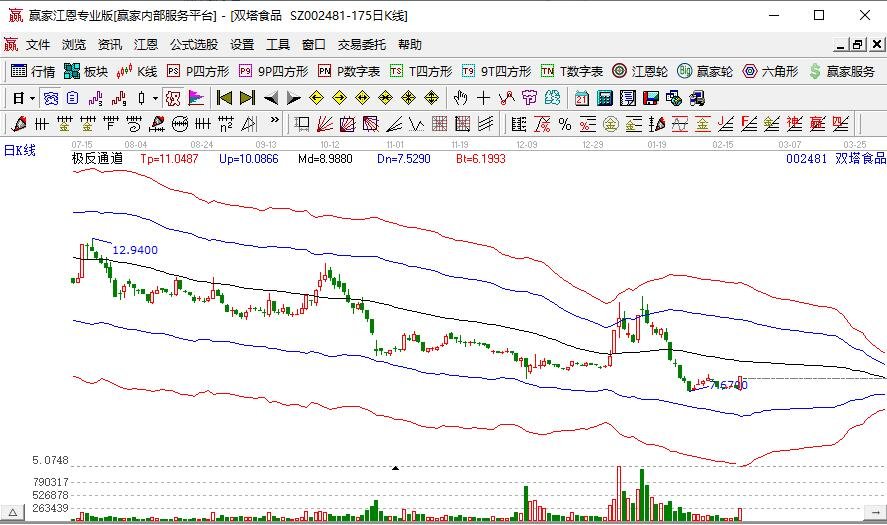
Task: Select the Gann fan lines icon
Action: point(325,124)
